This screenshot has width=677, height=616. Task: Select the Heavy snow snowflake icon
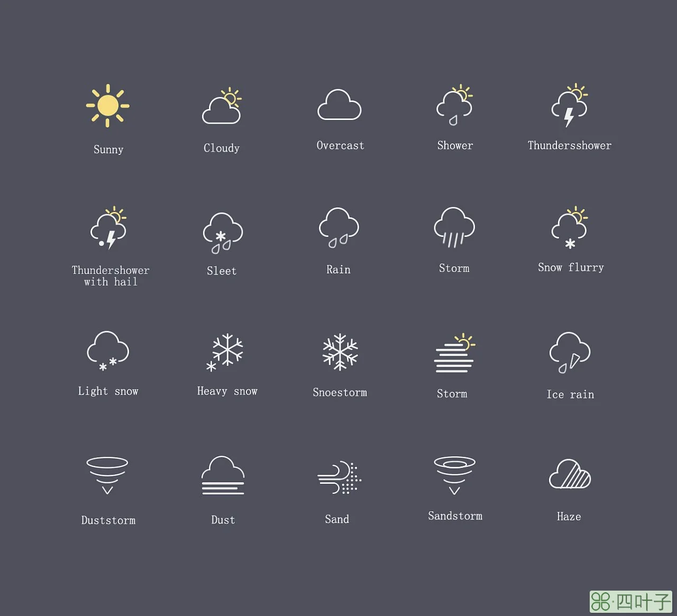tap(225, 352)
